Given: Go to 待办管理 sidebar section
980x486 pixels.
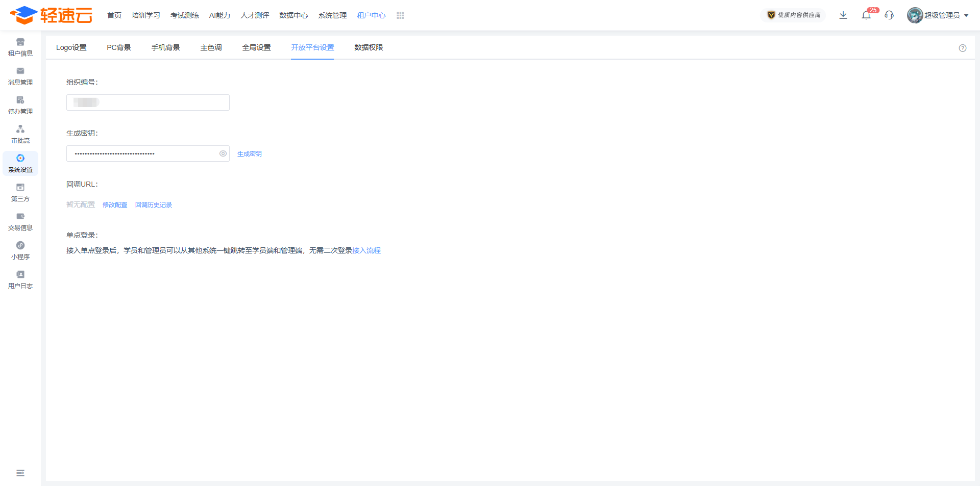Looking at the screenshot, I should (20, 105).
